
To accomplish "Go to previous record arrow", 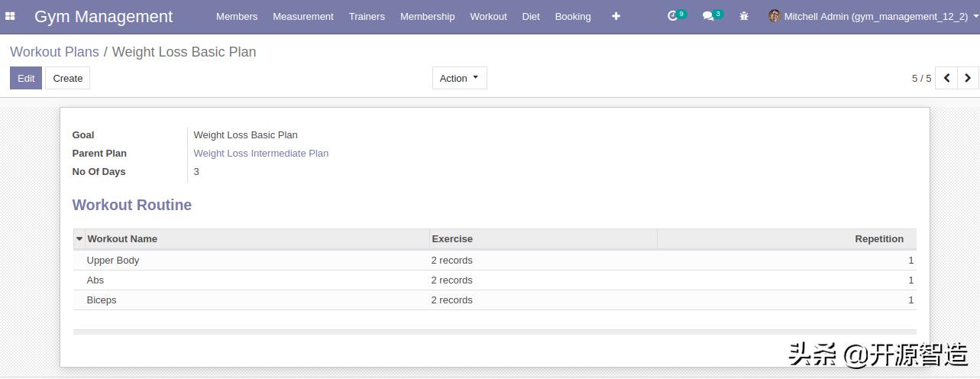I will [946, 78].
